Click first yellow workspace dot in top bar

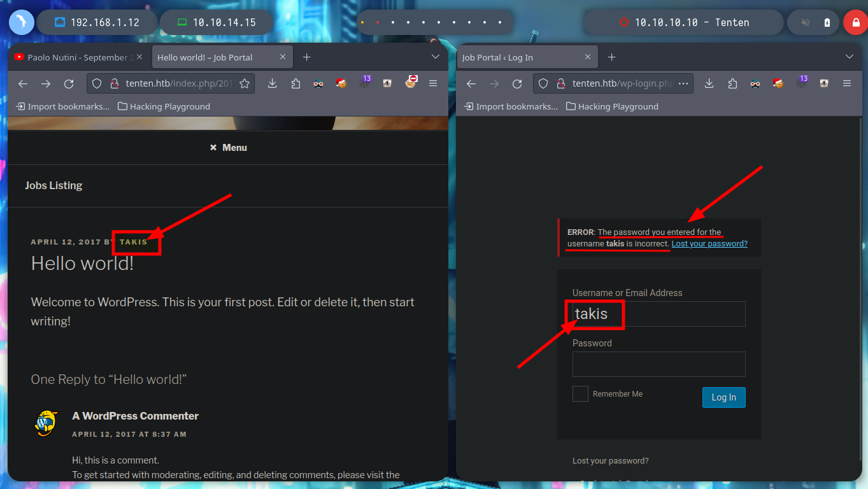coord(362,22)
